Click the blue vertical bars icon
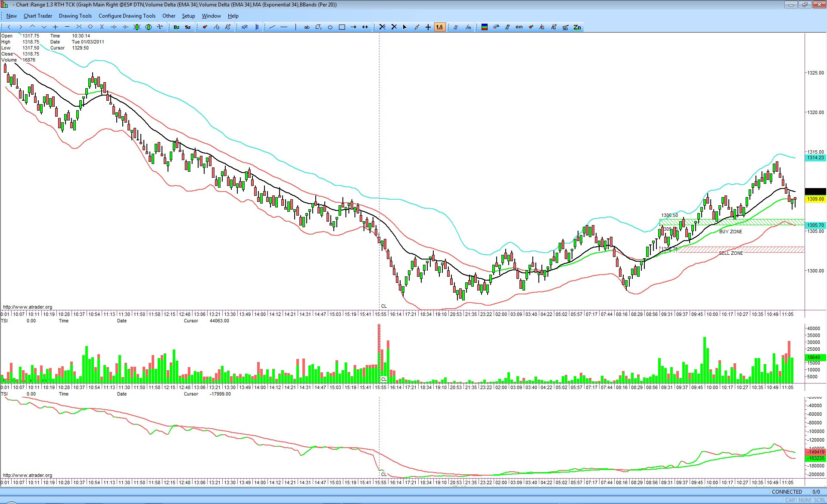827x504 pixels. tap(257, 27)
